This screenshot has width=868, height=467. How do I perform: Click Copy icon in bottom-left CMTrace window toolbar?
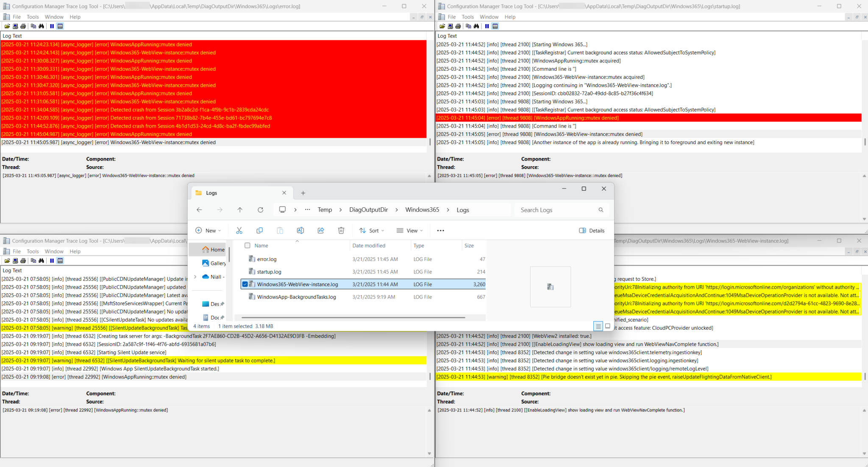(33, 261)
